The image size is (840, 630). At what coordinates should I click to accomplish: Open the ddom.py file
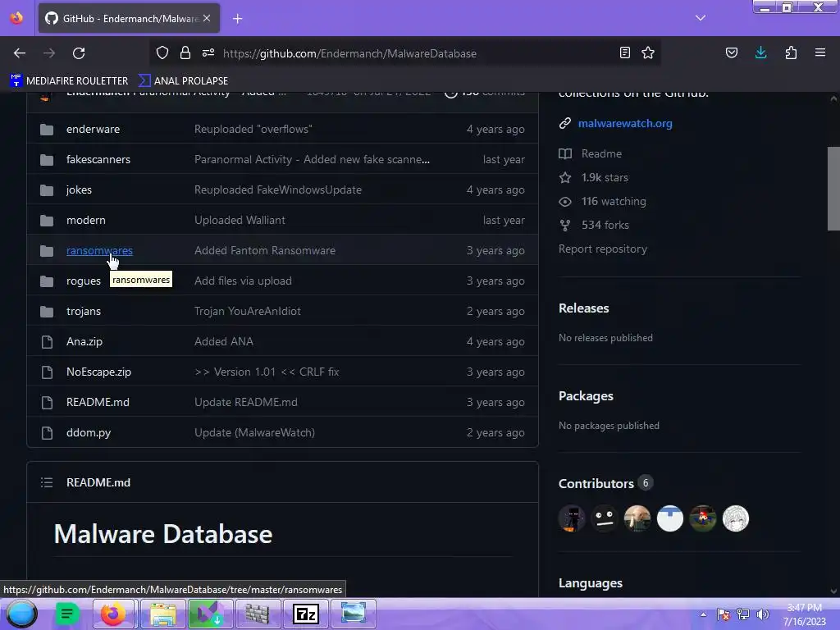tap(89, 433)
